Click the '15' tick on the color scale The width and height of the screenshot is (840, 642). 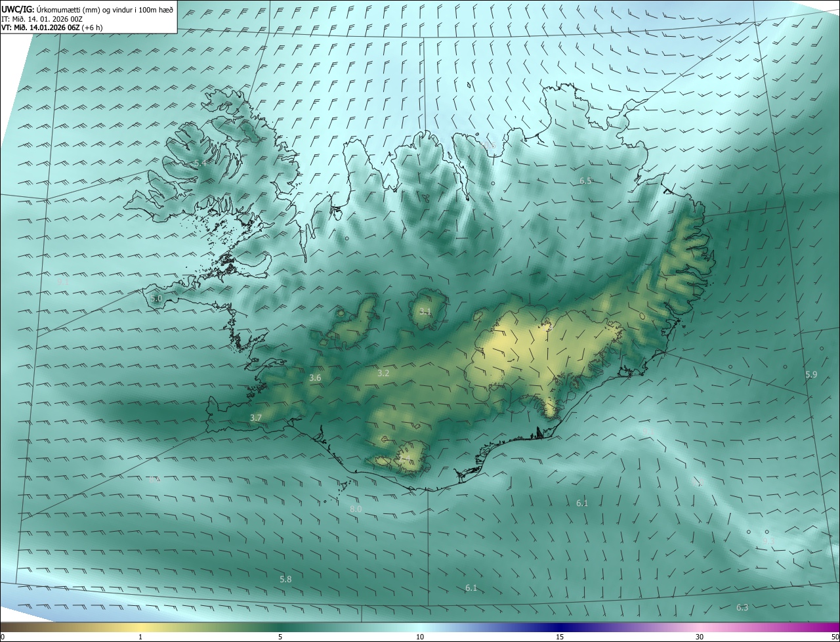[560, 637]
